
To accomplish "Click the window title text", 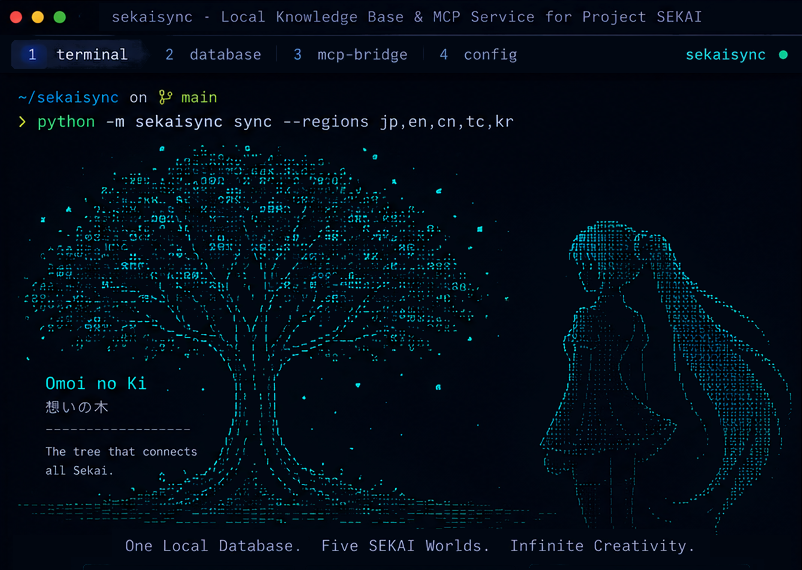I will pyautogui.click(x=407, y=17).
